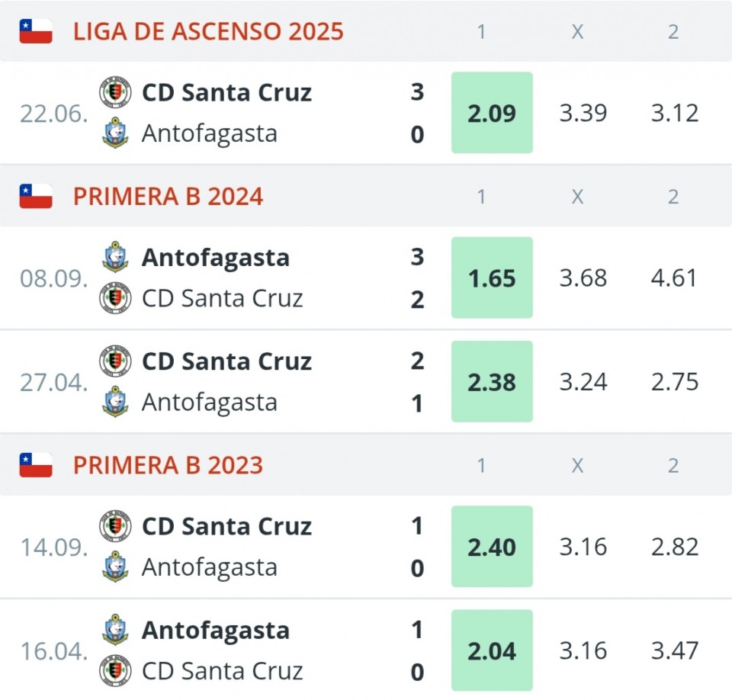The image size is (732, 700).
Task: Click Antofagasta crest in 08.09. match
Action: tap(115, 257)
